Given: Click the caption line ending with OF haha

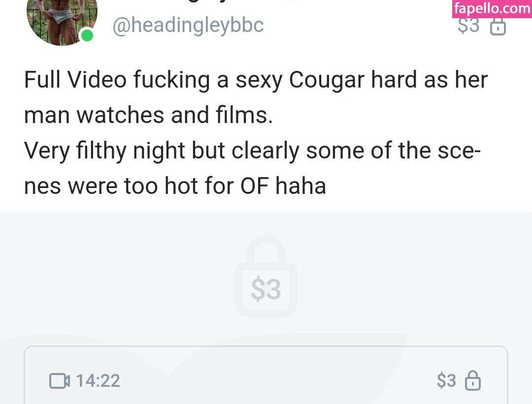Looking at the screenshot, I should [175, 186].
